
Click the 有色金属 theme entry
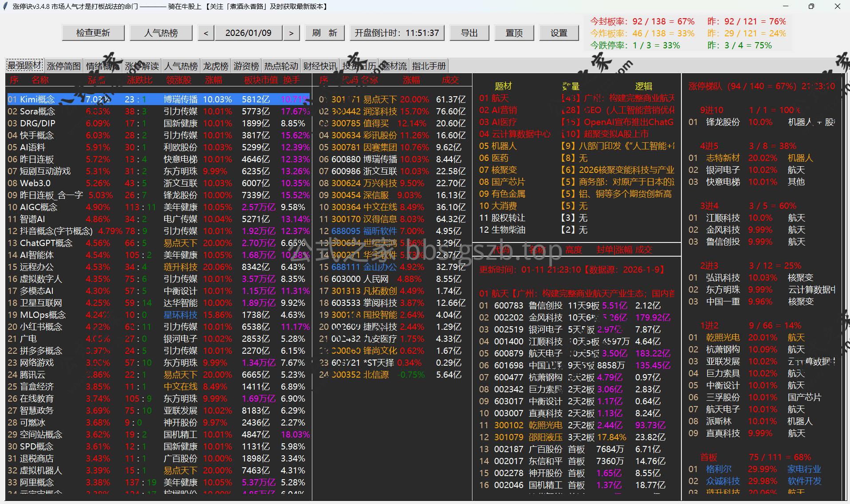coord(577,194)
